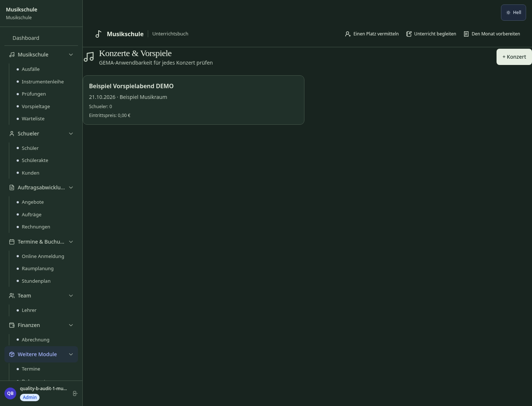Open Unterricht begleiten link
The height and width of the screenshot is (406, 532).
[431, 34]
